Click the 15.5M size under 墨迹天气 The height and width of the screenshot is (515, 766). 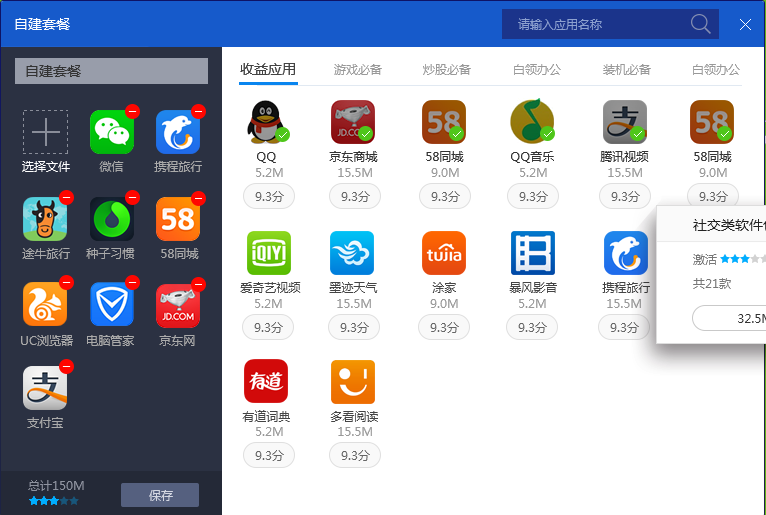[354, 303]
